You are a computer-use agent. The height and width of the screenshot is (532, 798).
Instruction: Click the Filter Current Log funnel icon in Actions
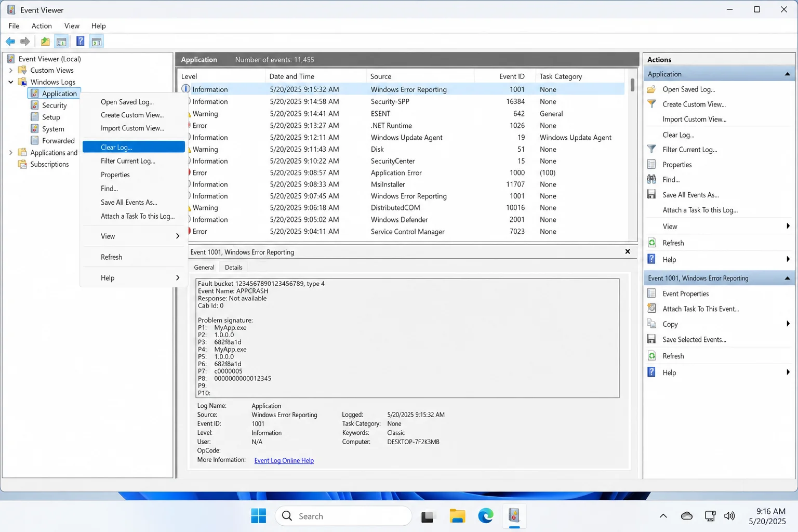pos(651,149)
